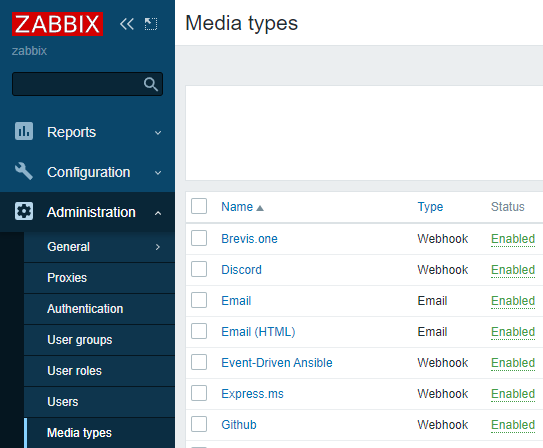Open the Users page
The image size is (543, 448).
pos(99,402)
